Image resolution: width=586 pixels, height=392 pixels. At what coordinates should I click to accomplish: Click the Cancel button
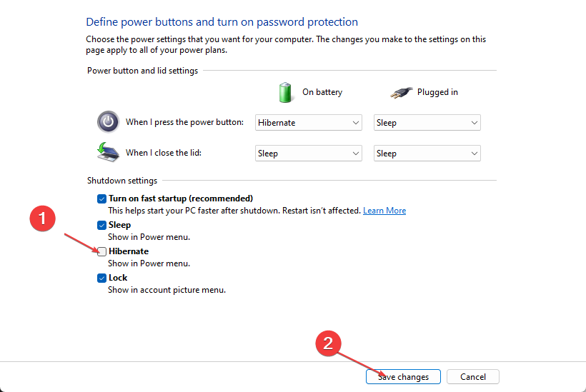coord(473,377)
